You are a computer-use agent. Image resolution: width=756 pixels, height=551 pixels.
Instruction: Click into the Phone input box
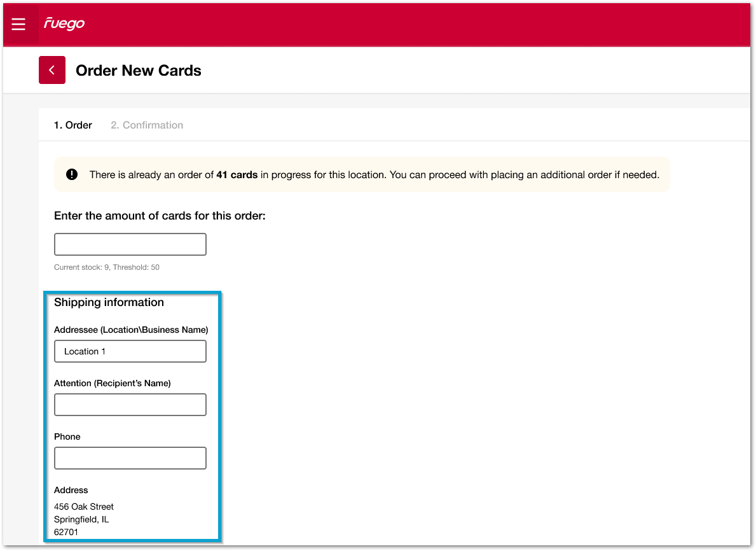(130, 458)
